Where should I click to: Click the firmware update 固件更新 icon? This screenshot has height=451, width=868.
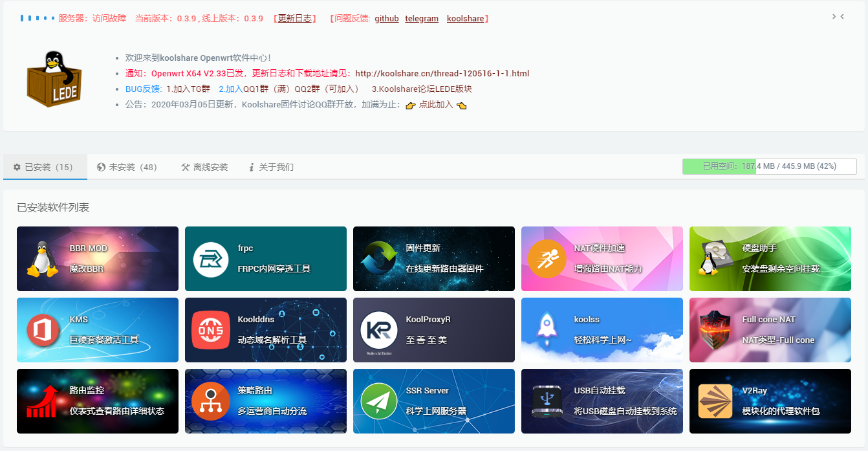[379, 259]
